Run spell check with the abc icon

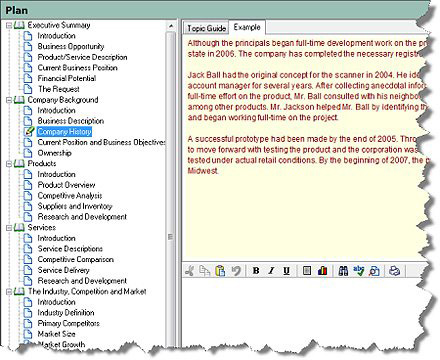tap(359, 271)
